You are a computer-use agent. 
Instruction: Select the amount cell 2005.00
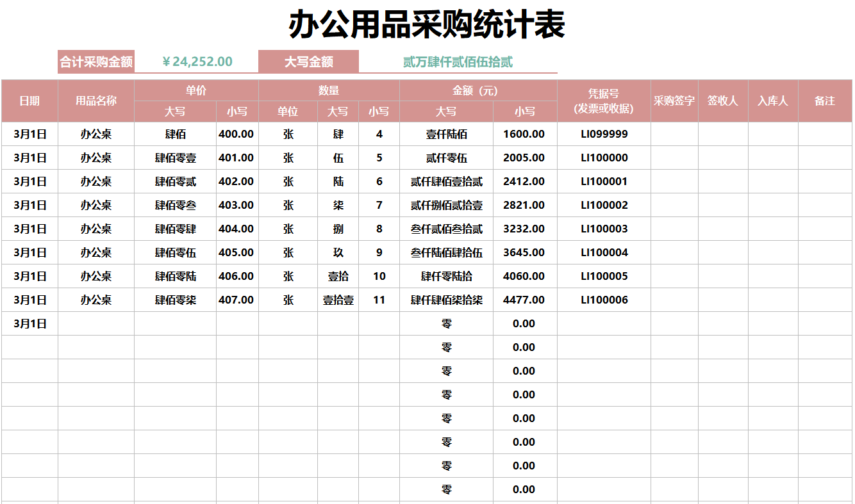click(524, 158)
